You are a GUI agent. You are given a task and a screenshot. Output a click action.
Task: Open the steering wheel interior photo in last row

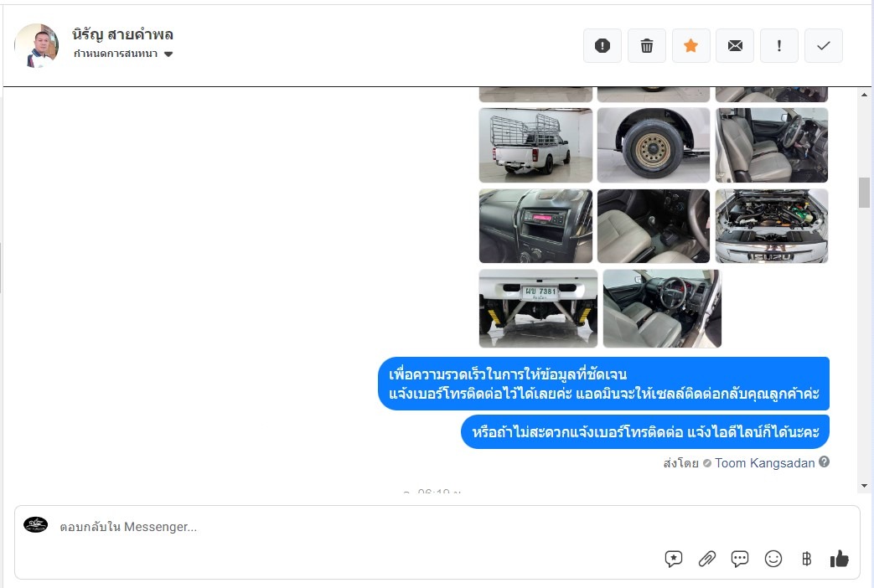[662, 308]
